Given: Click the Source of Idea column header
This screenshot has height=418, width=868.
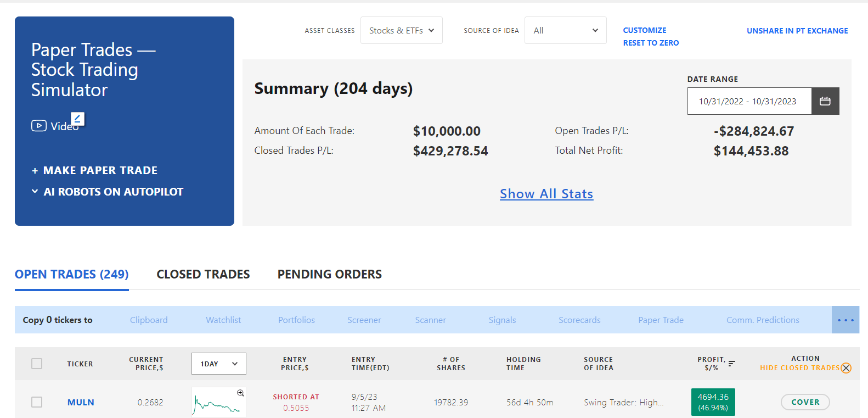Looking at the screenshot, I should click(599, 364).
